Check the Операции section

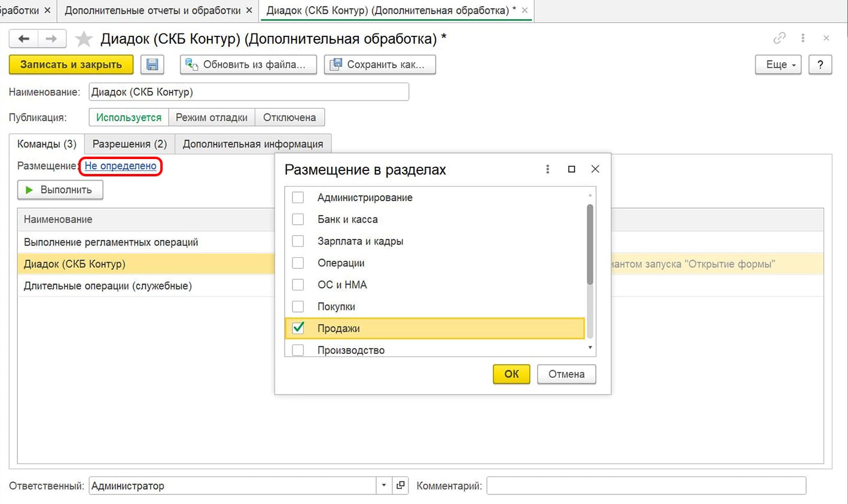(x=298, y=263)
